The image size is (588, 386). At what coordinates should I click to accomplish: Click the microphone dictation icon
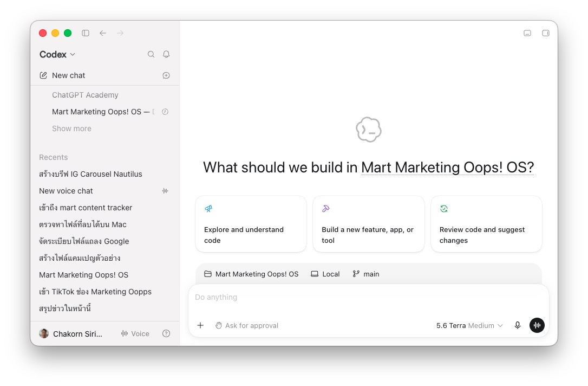click(518, 325)
